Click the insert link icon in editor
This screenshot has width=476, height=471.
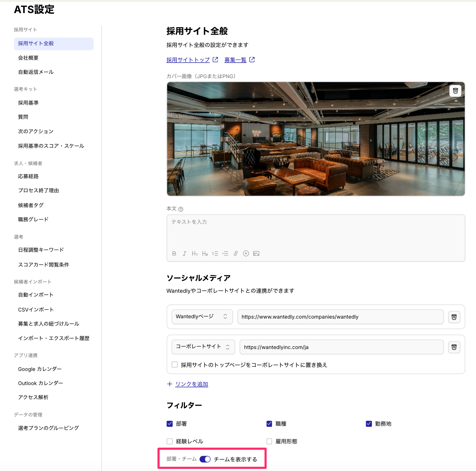point(236,254)
